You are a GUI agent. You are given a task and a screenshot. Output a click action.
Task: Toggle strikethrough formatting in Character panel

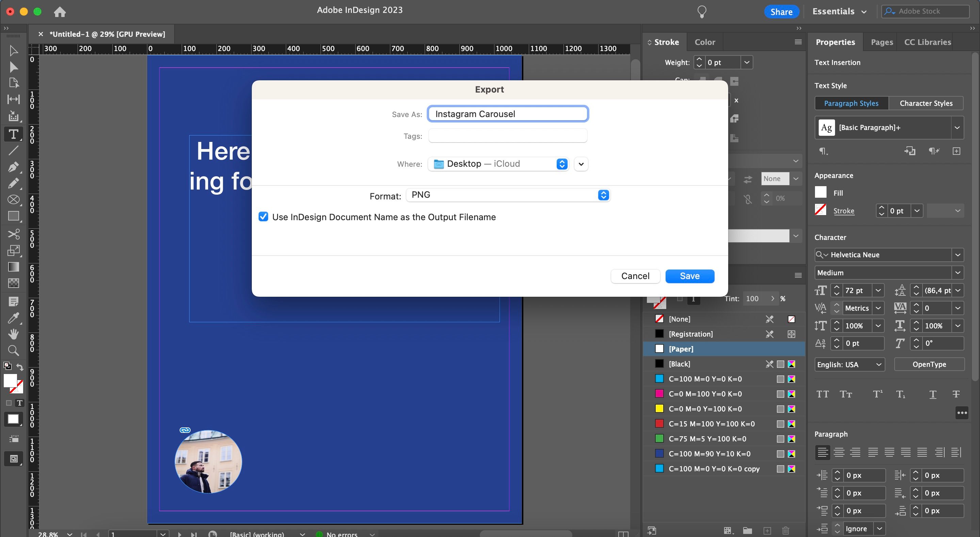pyautogui.click(x=956, y=394)
